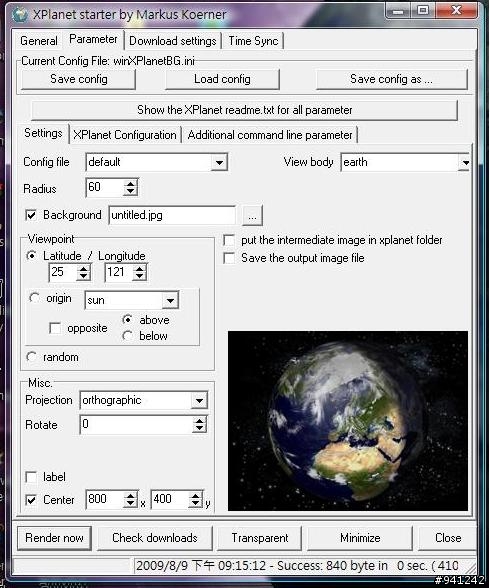Open the origin body dropdown showing sun
Screen dimensions: 490x588
pyautogui.click(x=170, y=300)
